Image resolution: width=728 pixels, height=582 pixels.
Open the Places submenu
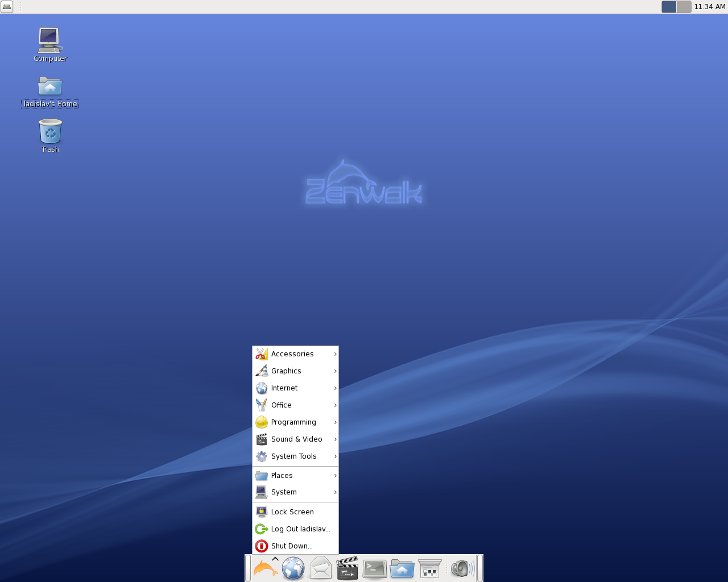click(296, 476)
